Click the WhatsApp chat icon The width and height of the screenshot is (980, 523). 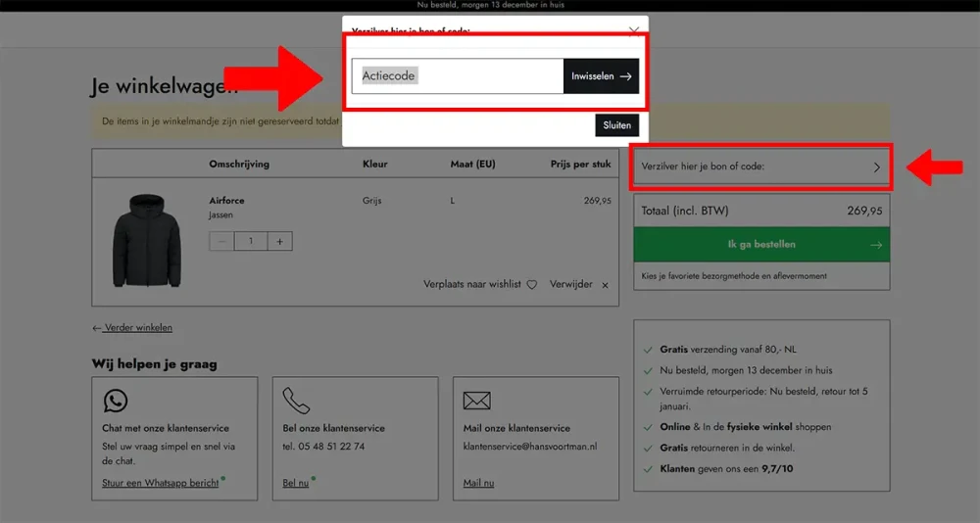pyautogui.click(x=116, y=401)
